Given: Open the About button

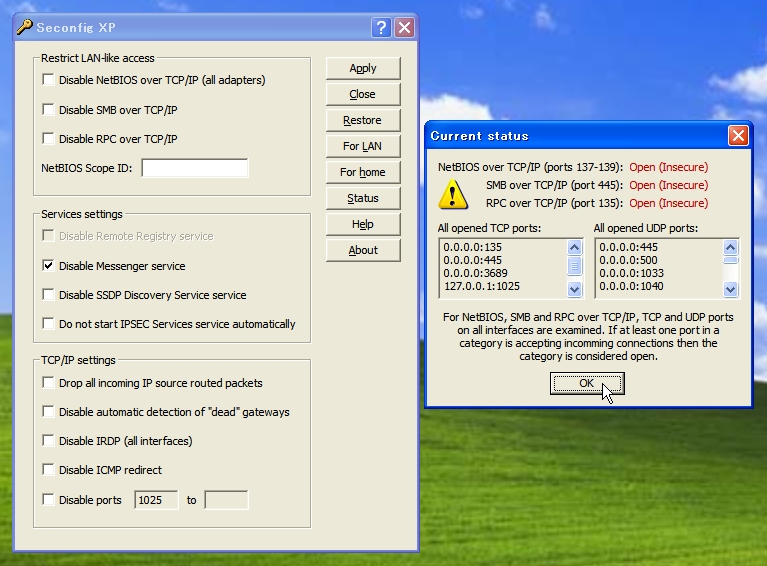Looking at the screenshot, I should 363,250.
